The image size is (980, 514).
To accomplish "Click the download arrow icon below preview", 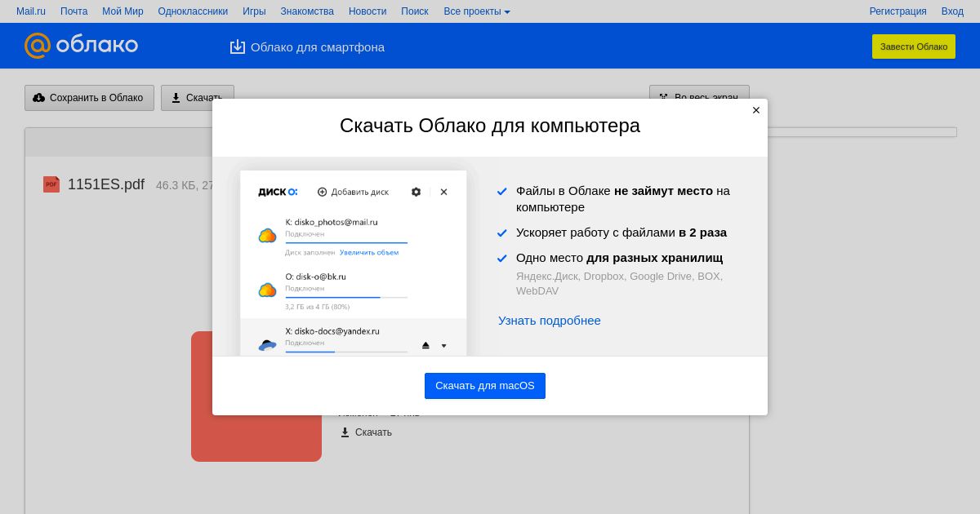I will click(345, 432).
